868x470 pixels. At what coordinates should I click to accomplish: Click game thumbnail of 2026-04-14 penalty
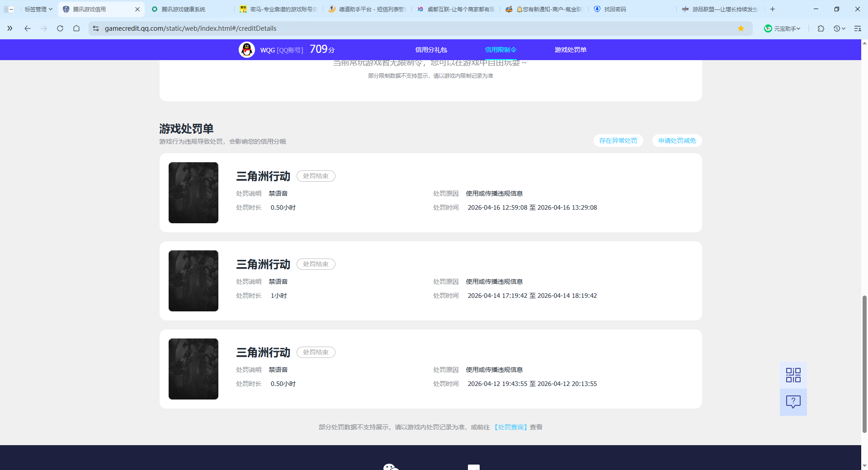click(x=193, y=281)
